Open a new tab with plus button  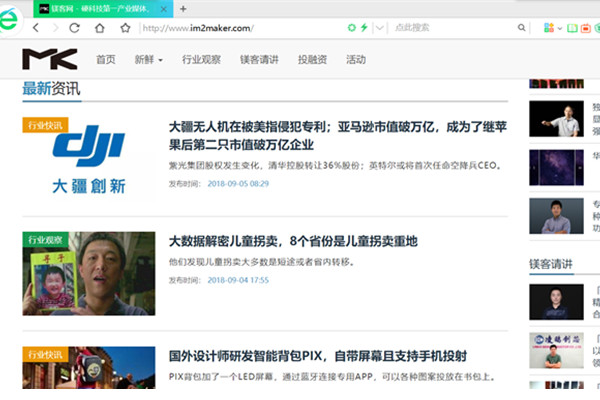pos(182,8)
